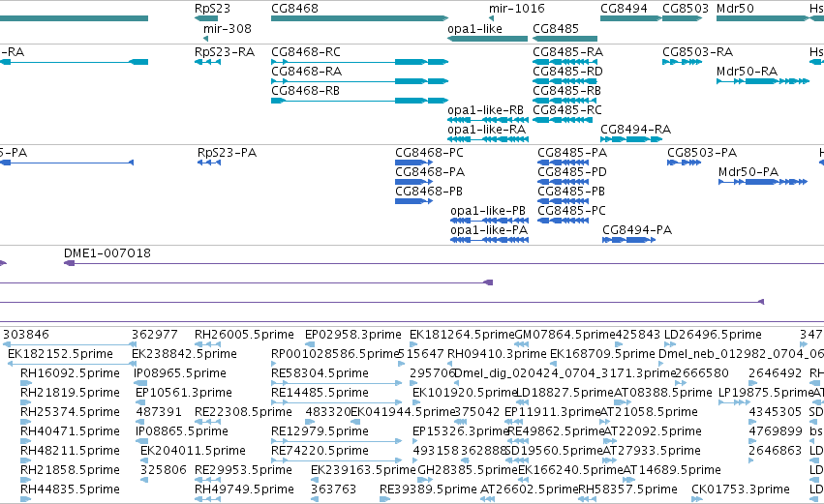The image size is (824, 504).
Task: Select protein Mdr50-PA
Action: click(x=748, y=172)
